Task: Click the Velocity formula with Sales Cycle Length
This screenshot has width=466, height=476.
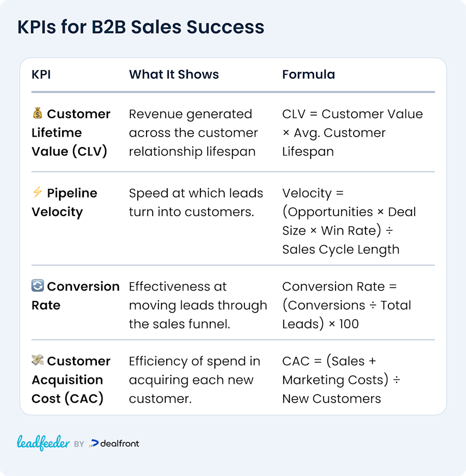Action: pos(349,221)
